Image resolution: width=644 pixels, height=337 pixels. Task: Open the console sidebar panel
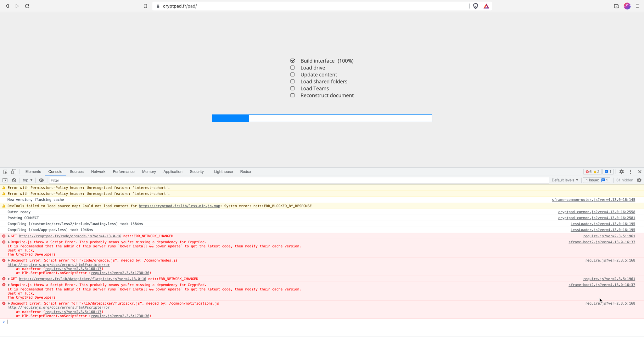tap(5, 180)
